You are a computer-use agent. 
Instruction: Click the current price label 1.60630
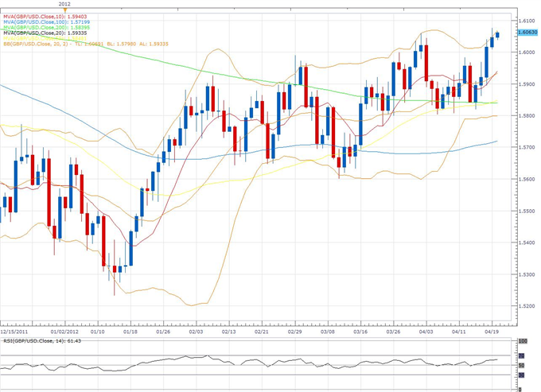528,33
